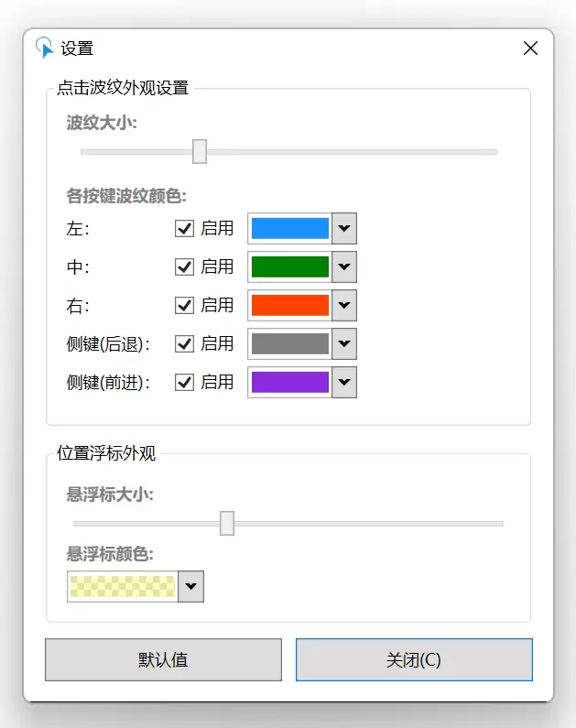Uncheck 启用 for 侧键(前进)
This screenshot has width=576, height=728.
click(x=184, y=383)
